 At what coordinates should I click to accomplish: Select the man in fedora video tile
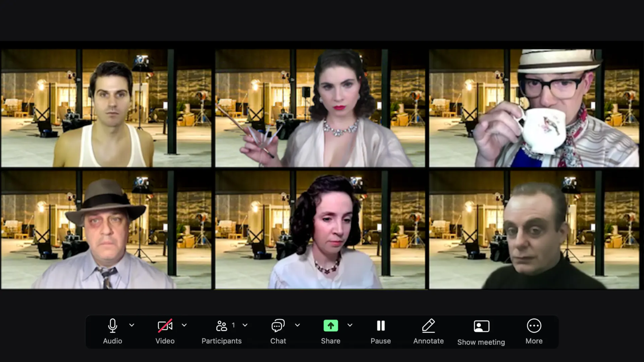[106, 230]
